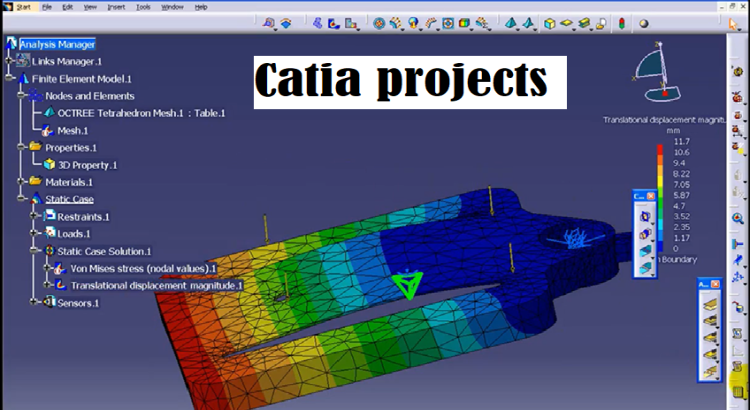This screenshot has width=750, height=410.
Task: Select Translational displacement magnitude.1 in tree
Action: [157, 286]
